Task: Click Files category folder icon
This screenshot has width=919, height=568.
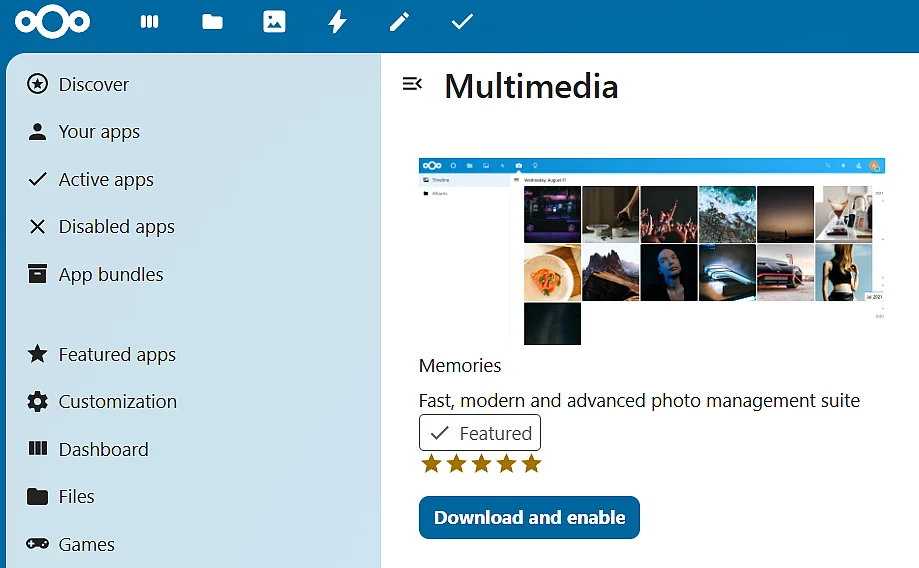Action: click(38, 496)
